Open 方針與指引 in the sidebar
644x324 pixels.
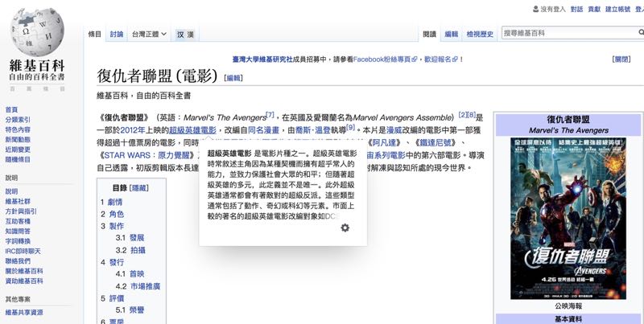[21, 211]
